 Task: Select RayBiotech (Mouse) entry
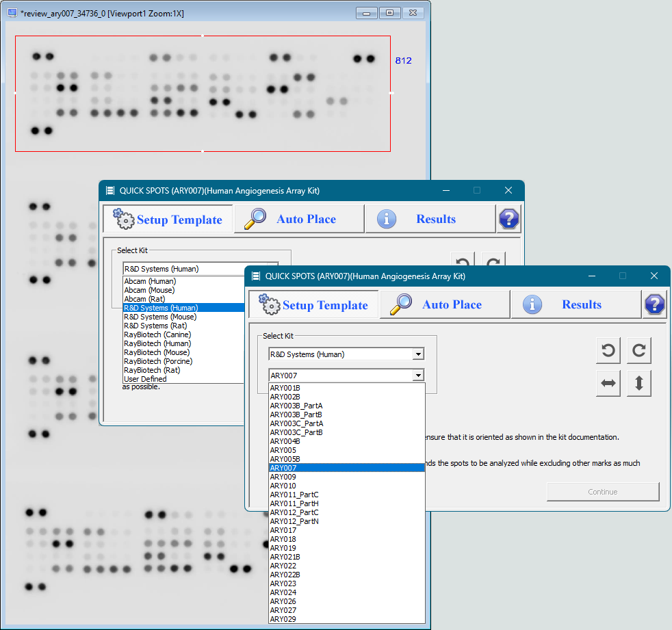click(183, 352)
